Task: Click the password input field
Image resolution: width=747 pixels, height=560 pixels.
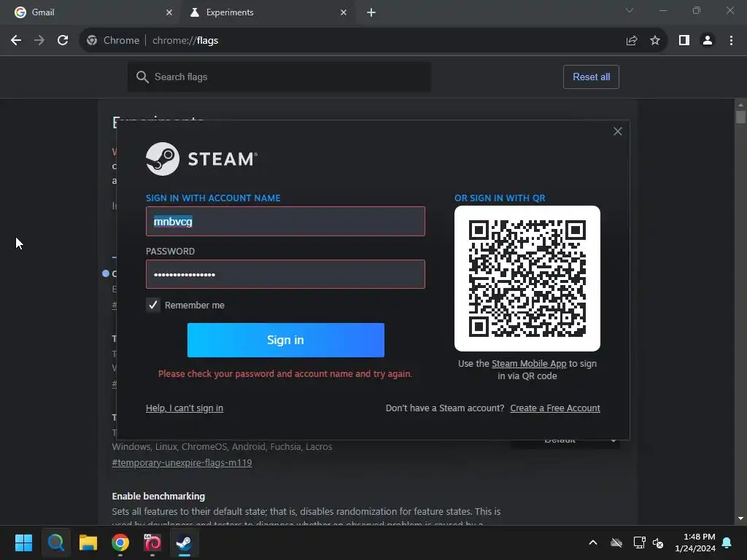Action: click(x=285, y=274)
